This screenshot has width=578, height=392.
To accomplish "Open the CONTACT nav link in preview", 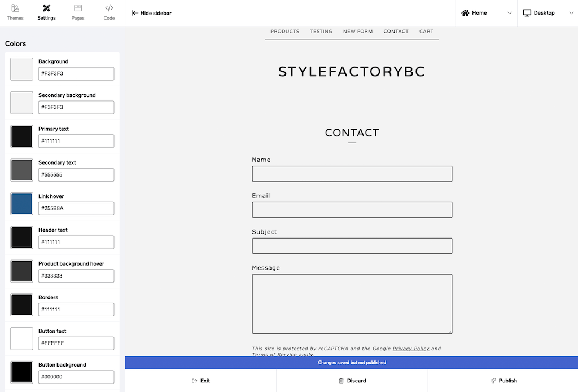I will [x=396, y=32].
